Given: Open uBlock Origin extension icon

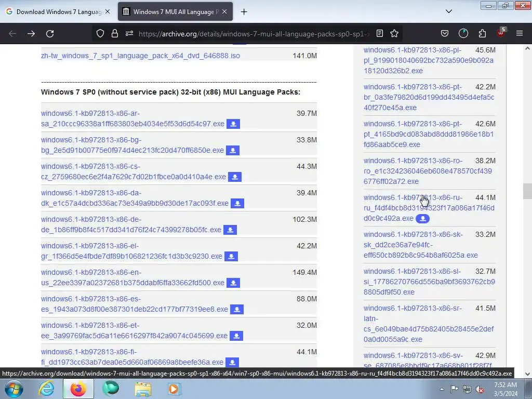Looking at the screenshot, I should [501, 33].
